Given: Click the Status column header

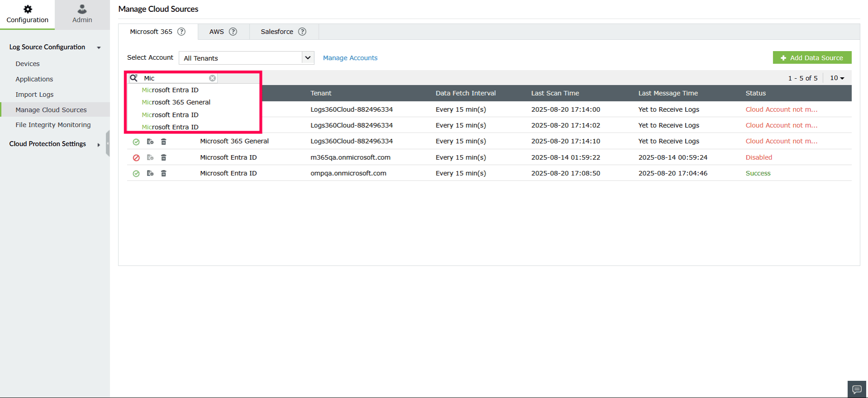Looking at the screenshot, I should [x=755, y=93].
